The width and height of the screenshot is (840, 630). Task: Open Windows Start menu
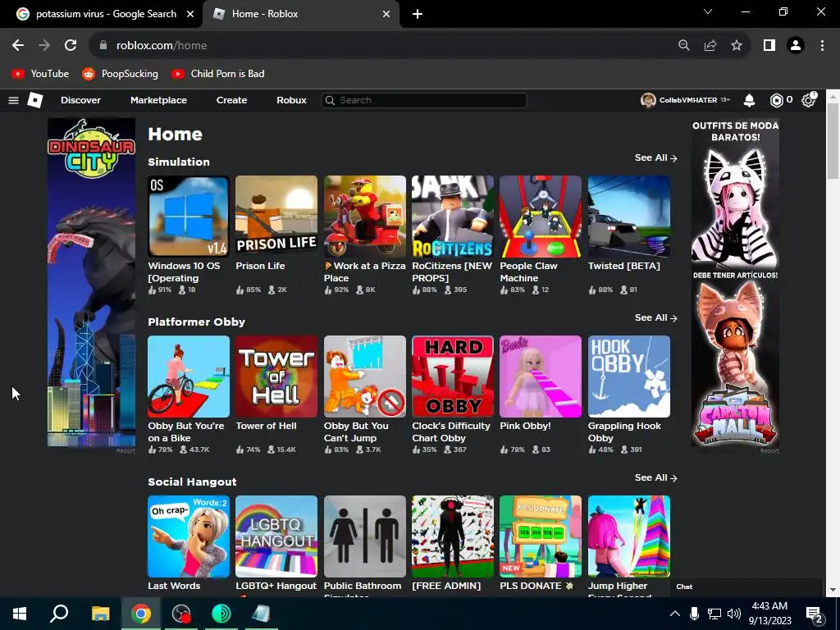[x=20, y=614]
